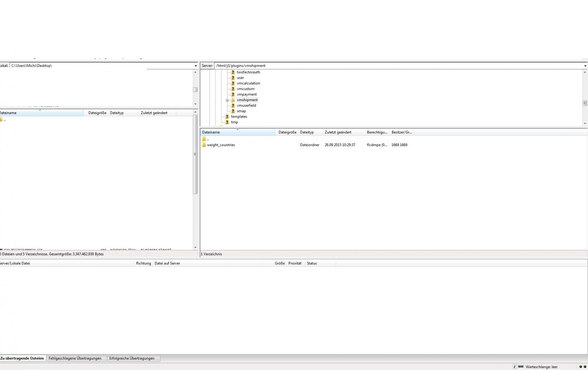Select the Zu übertragende Dateien tab
This screenshot has width=588, height=370.
22,358
